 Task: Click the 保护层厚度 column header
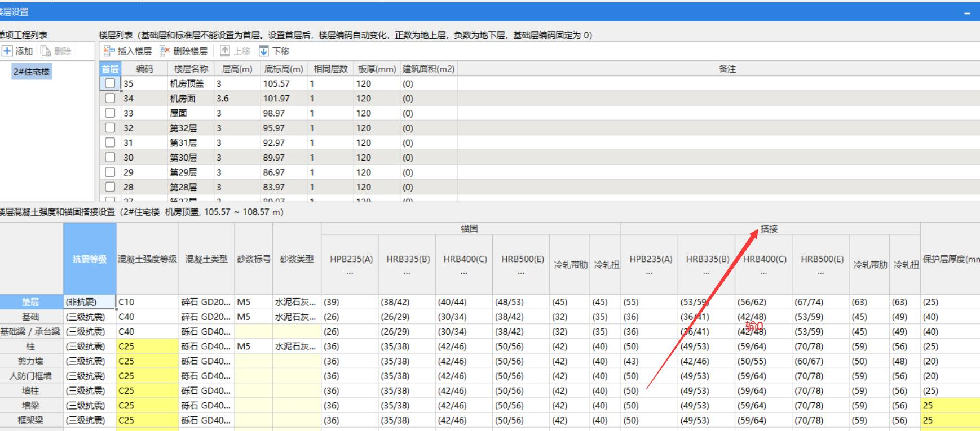(x=950, y=259)
